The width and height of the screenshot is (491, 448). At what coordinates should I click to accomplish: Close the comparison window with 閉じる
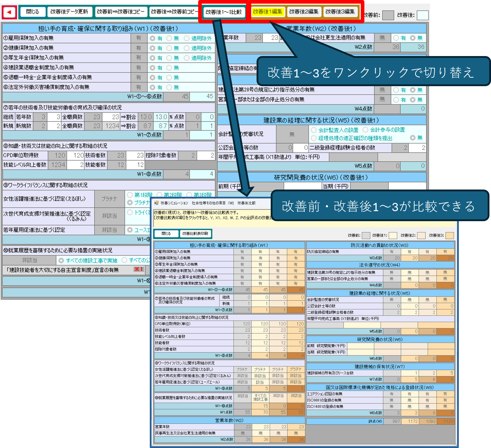click(166, 234)
